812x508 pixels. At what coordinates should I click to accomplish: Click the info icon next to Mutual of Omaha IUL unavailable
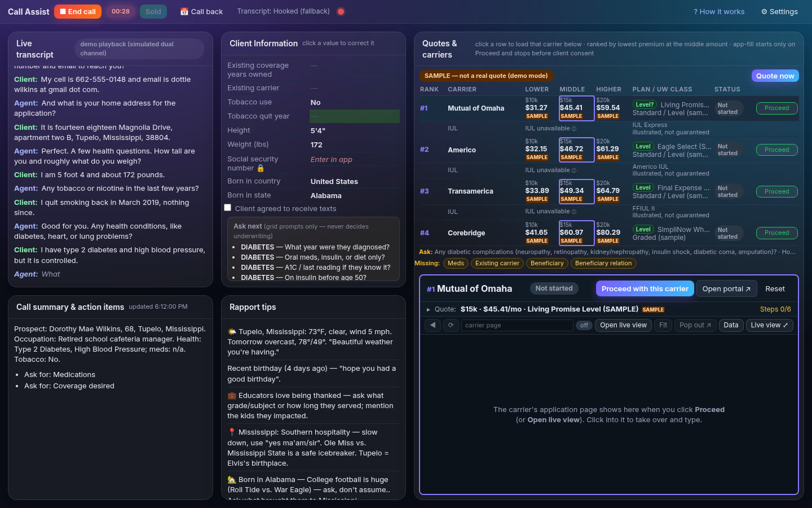574,129
